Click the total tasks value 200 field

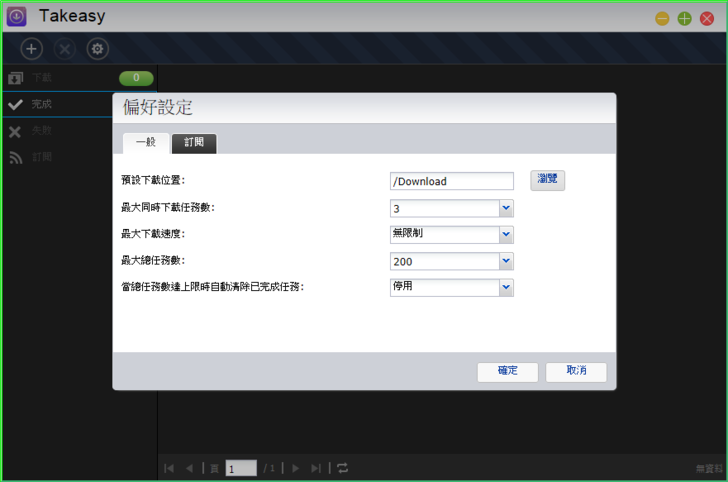pos(445,261)
